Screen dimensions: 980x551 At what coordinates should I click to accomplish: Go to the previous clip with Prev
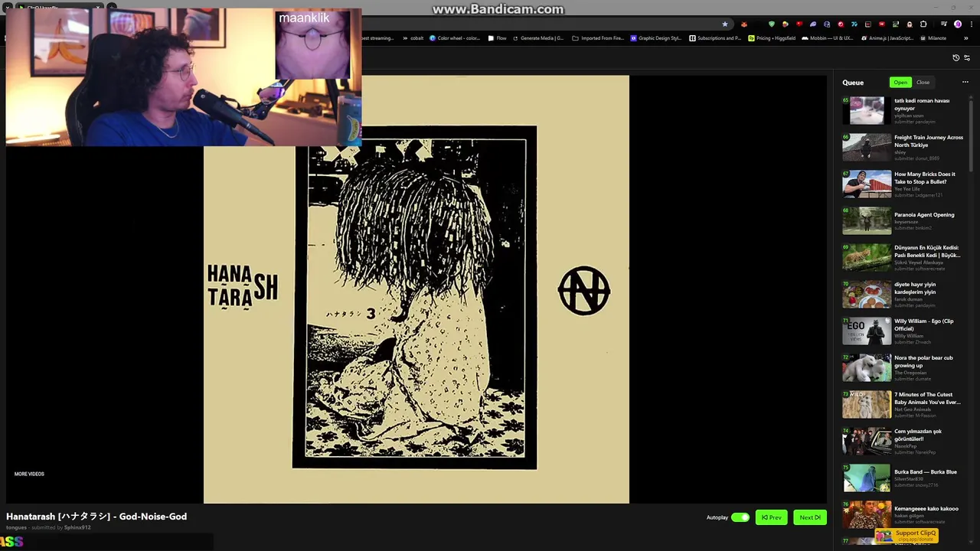click(771, 517)
